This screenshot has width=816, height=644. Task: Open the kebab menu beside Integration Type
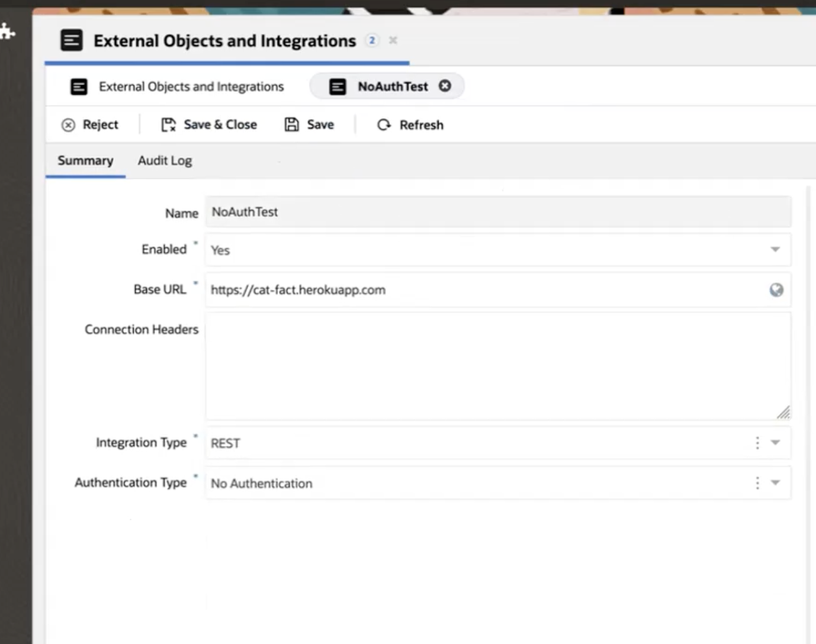(757, 442)
